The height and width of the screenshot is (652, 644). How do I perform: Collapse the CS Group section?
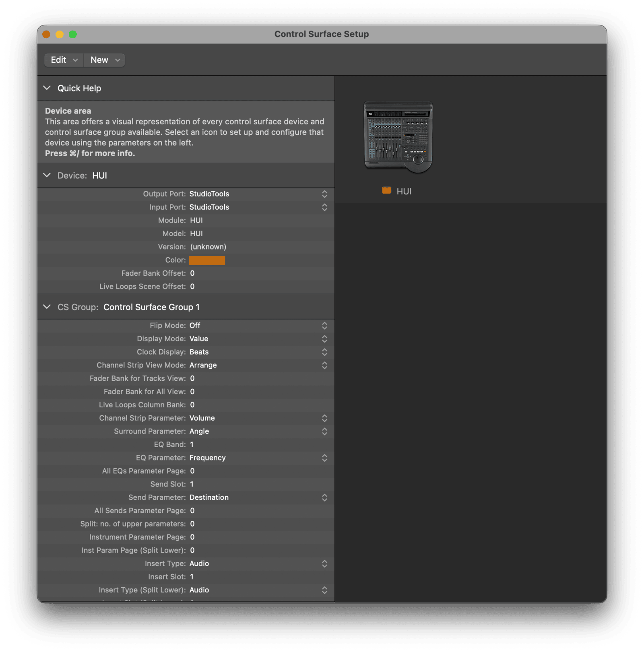[47, 307]
